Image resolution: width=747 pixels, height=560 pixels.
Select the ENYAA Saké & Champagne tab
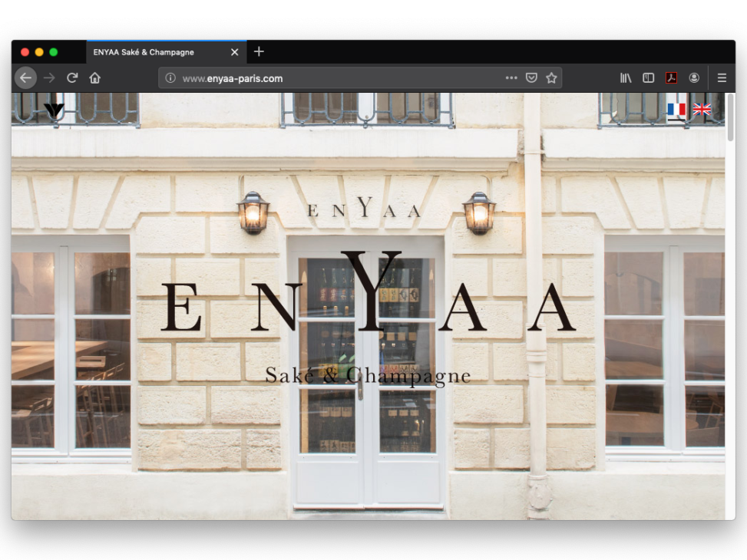pyautogui.click(x=154, y=52)
